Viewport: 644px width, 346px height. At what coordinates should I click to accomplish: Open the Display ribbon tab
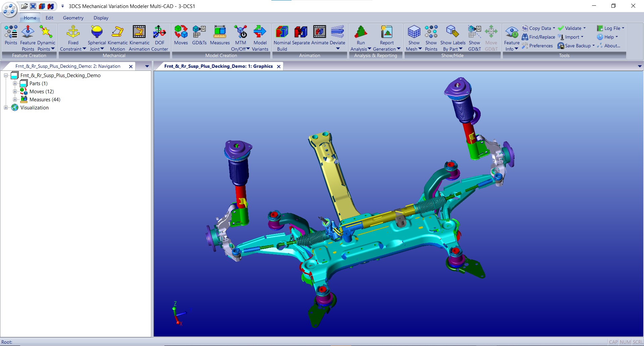(100, 18)
